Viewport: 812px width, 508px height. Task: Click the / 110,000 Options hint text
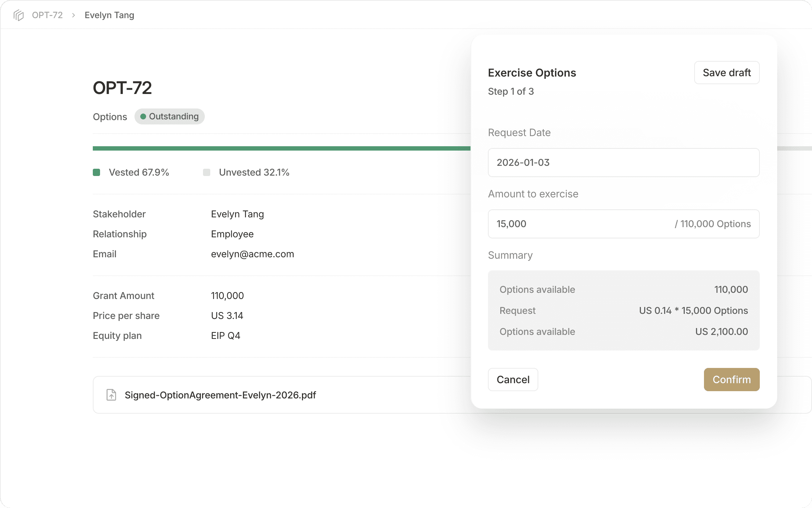(x=713, y=224)
